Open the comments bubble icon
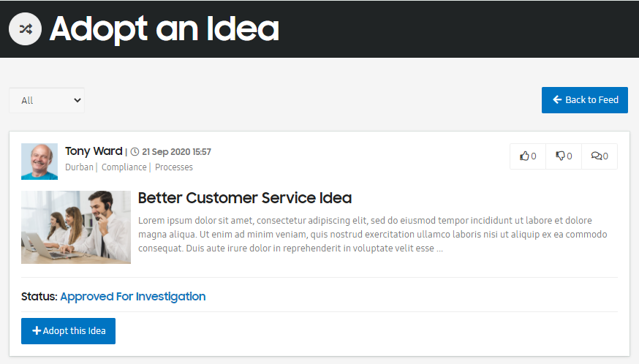The width and height of the screenshot is (639, 364). tap(600, 156)
